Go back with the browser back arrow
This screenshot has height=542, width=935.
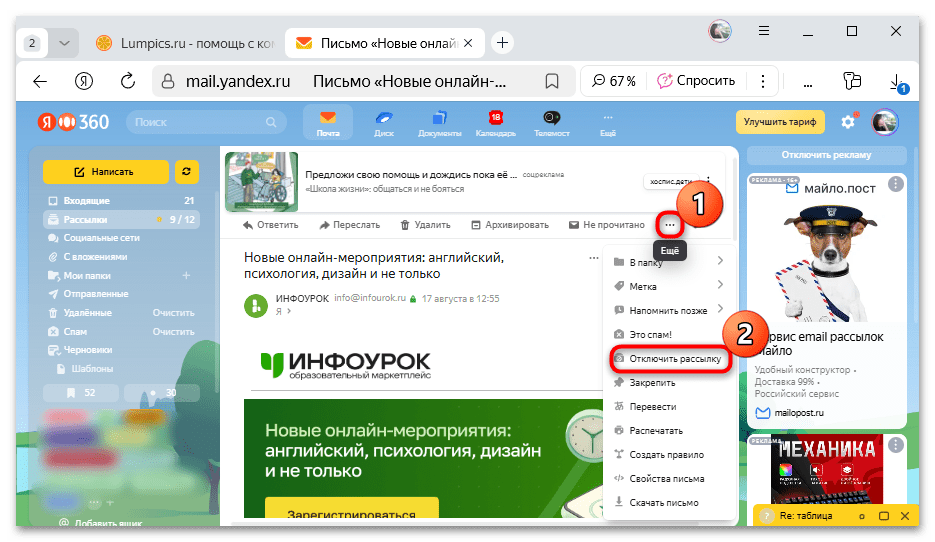coord(40,81)
